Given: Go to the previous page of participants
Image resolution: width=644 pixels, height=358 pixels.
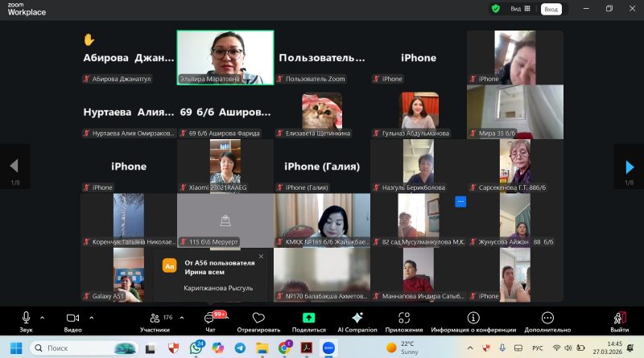Looking at the screenshot, I should [x=14, y=167].
